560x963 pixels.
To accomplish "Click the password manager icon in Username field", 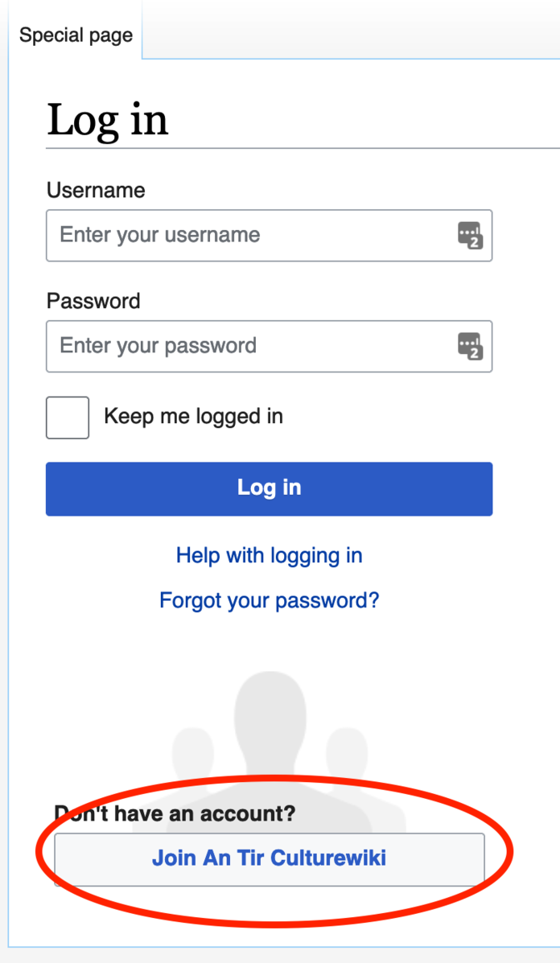I will click(470, 235).
